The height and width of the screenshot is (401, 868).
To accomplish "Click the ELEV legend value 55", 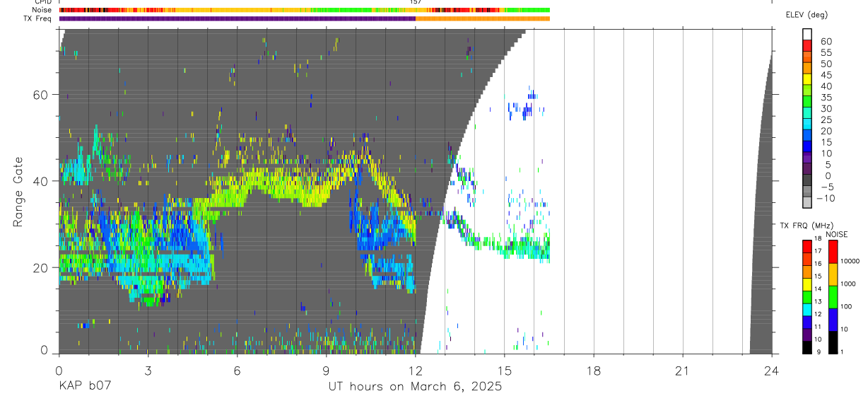I will (825, 52).
